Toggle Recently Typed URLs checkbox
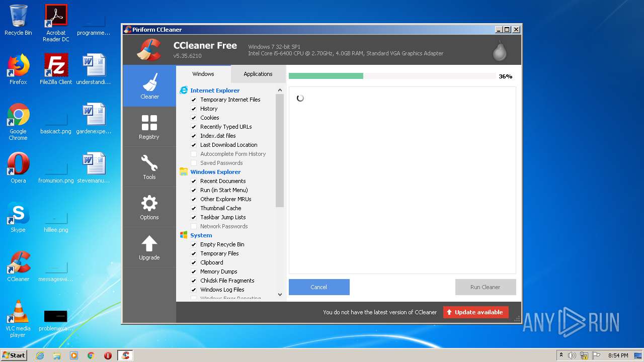This screenshot has width=644, height=362. coord(194,127)
